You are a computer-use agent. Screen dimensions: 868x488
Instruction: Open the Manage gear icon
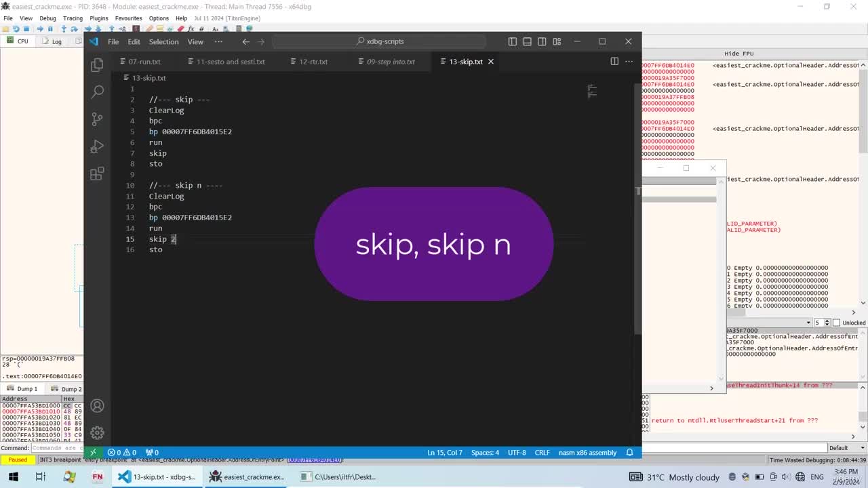[97, 432]
